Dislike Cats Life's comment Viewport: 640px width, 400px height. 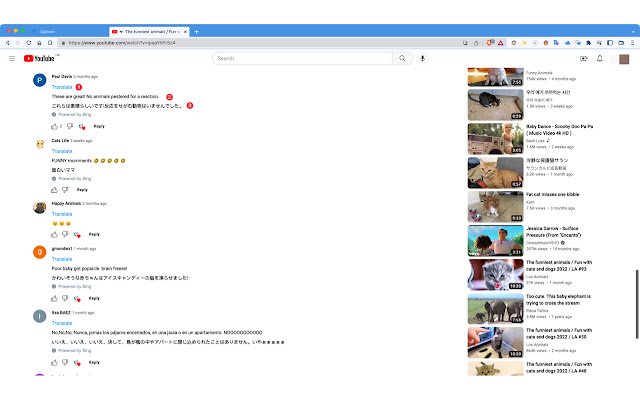pyautogui.click(x=65, y=190)
